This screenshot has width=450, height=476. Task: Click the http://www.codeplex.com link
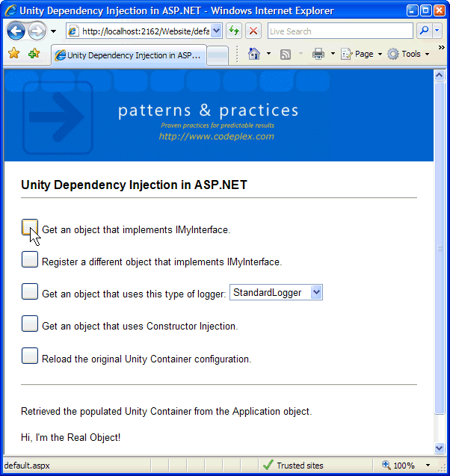(x=217, y=136)
